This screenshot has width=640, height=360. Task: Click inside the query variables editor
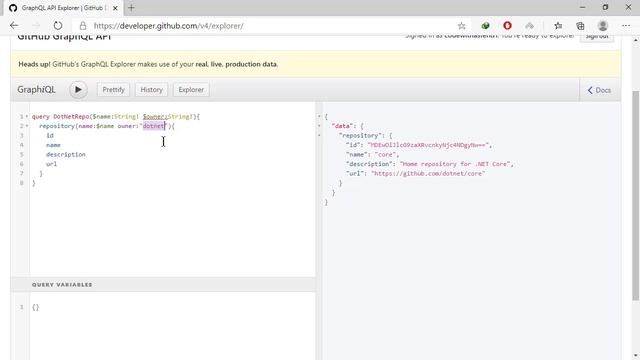172,327
